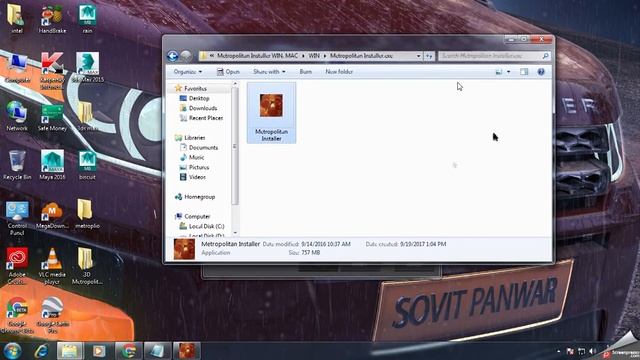Select the Safe Money desktop shortcut

(x=52, y=116)
